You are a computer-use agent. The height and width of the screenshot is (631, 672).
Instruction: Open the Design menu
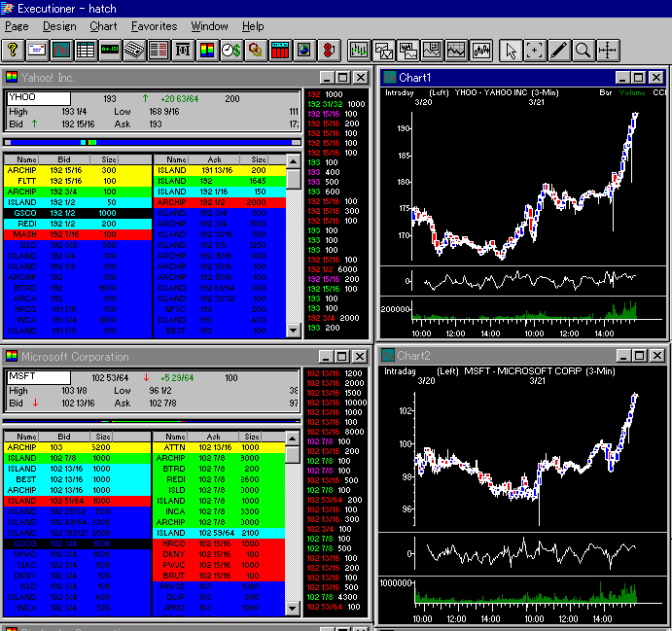[x=59, y=26]
